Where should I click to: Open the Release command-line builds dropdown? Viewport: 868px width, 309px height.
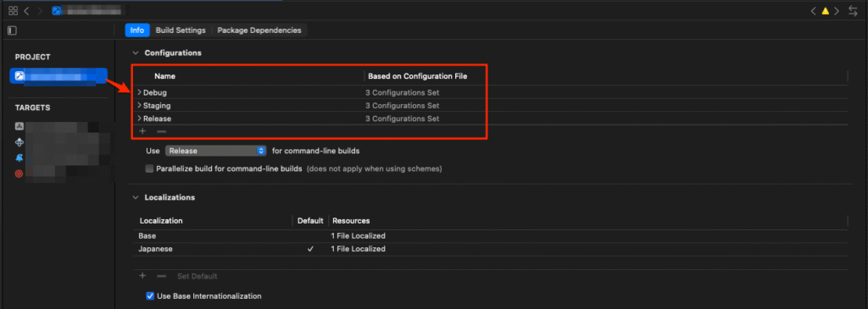[x=216, y=151]
